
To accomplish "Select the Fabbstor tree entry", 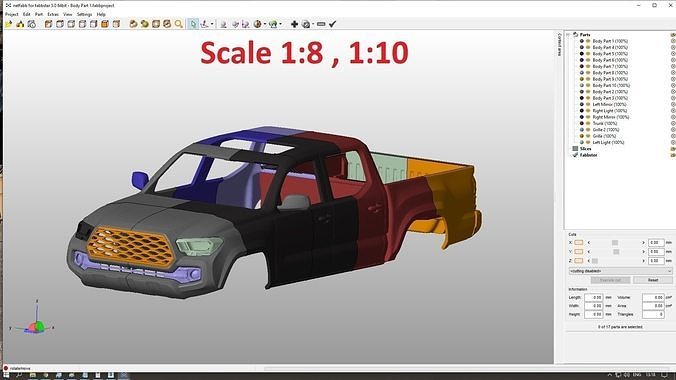I will (588, 155).
